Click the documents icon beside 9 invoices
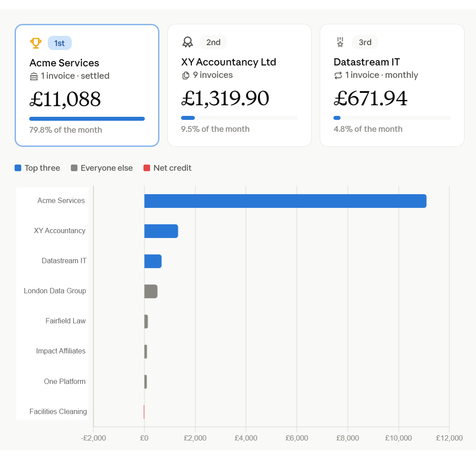 click(186, 76)
